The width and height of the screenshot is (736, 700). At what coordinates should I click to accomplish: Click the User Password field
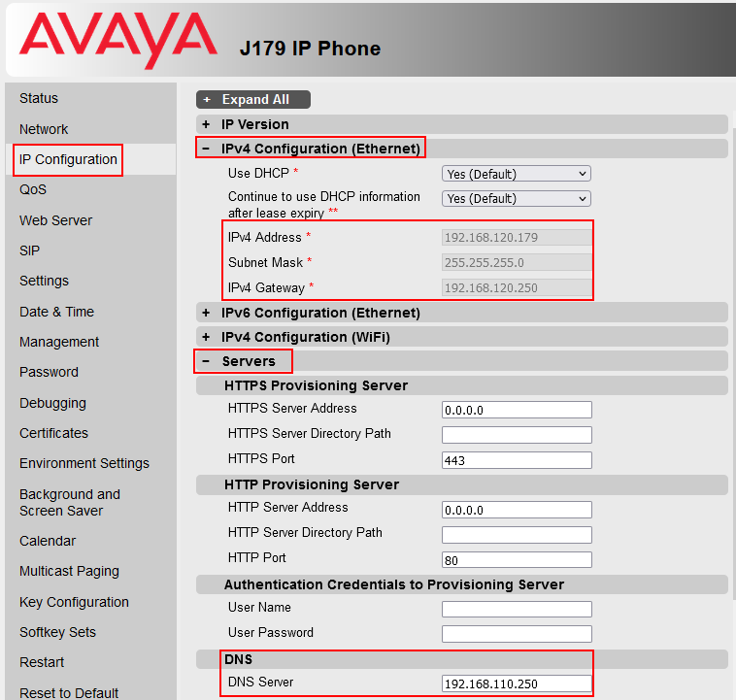[x=517, y=634]
